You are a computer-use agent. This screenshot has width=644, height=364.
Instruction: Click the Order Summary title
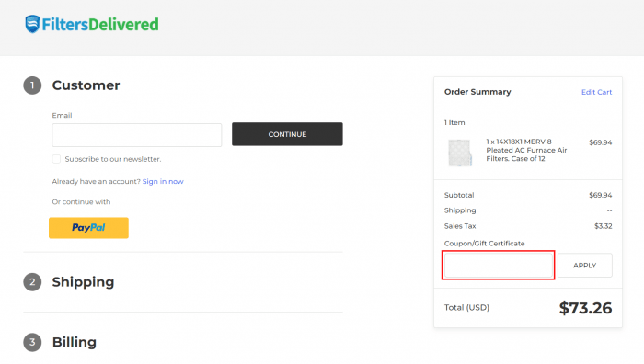pyautogui.click(x=477, y=92)
